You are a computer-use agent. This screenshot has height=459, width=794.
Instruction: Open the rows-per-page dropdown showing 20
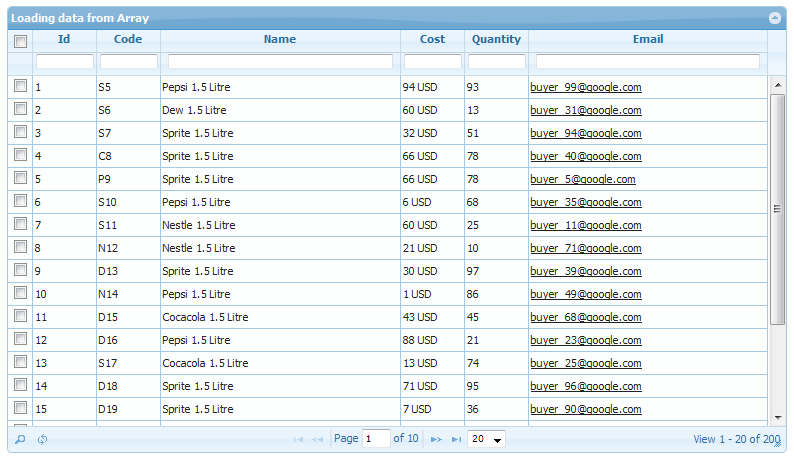(486, 439)
